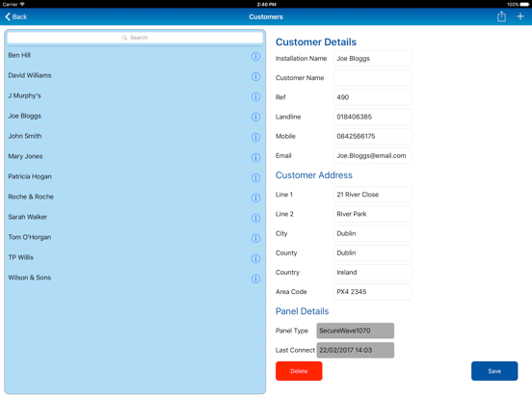Open info for J Murphy's
Image resolution: width=532 pixels, height=399 pixels.
255,96
